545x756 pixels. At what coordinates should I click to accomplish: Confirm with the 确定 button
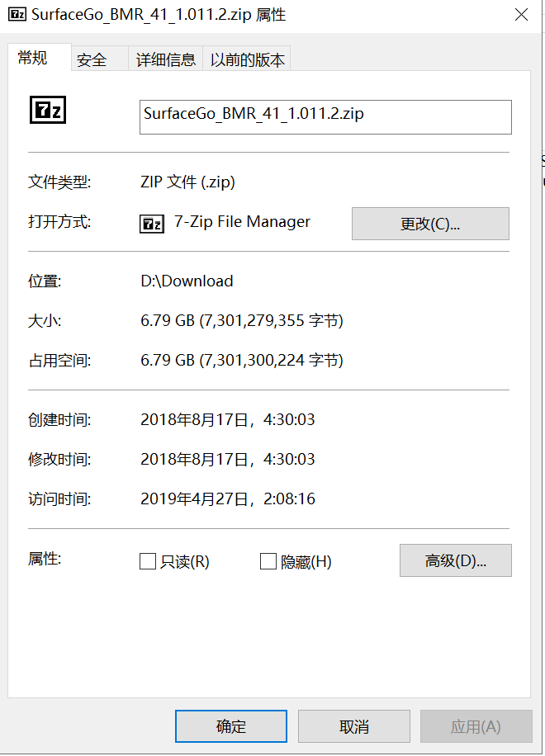pos(231,726)
